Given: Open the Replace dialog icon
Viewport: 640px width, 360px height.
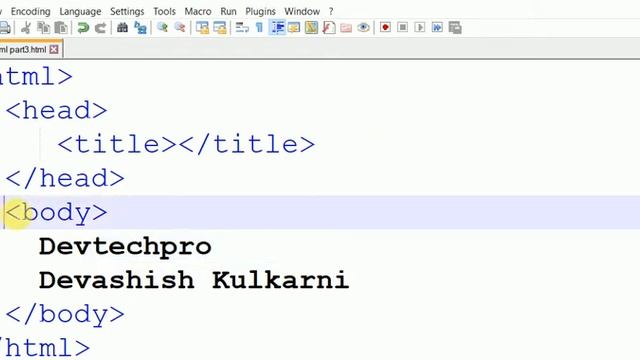Looking at the screenshot, I should pyautogui.click(x=140, y=28).
